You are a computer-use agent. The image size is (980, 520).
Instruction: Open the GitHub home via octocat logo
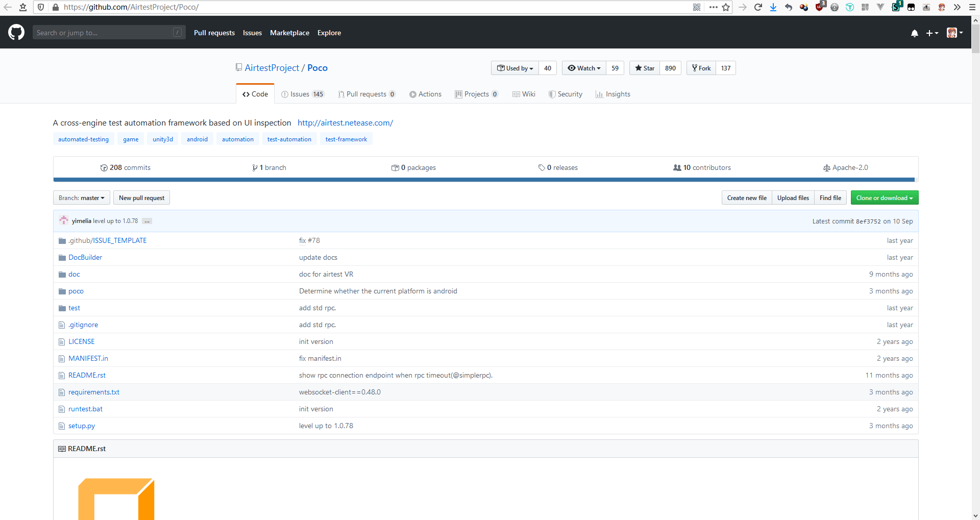point(16,32)
